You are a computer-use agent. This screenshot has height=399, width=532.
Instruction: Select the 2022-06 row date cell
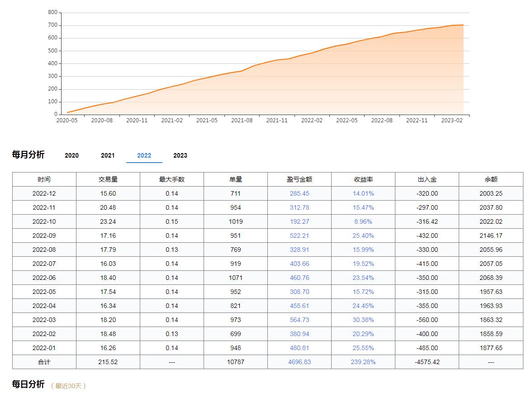click(x=44, y=278)
